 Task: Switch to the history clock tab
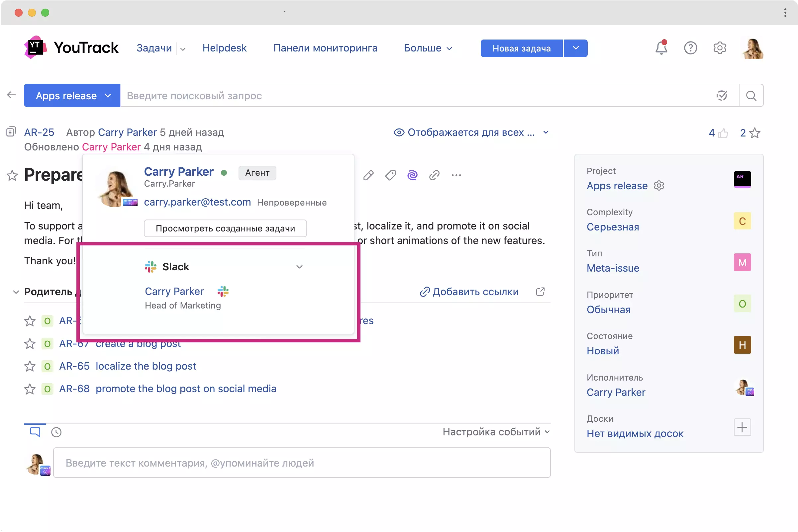point(56,432)
